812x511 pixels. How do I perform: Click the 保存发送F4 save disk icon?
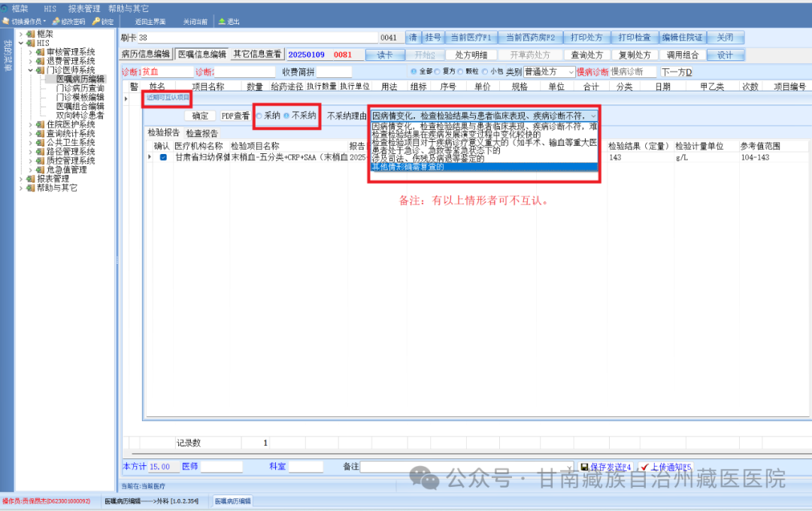click(584, 467)
